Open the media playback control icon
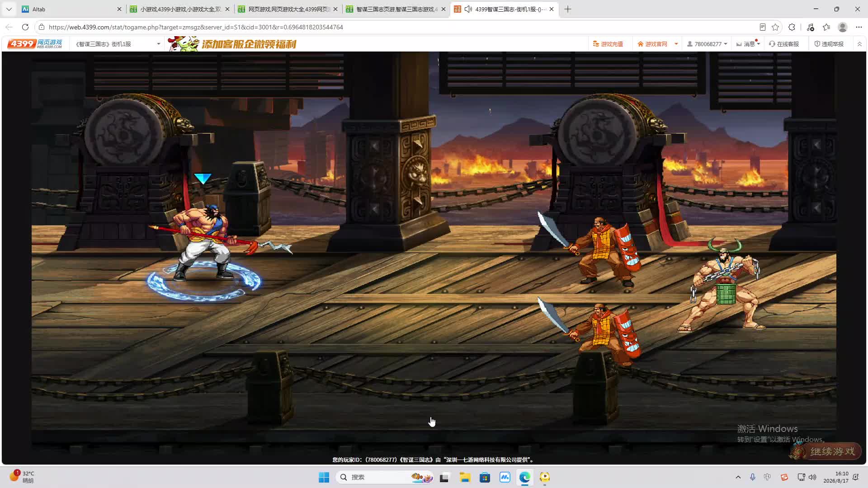The height and width of the screenshot is (488, 868). coord(810,27)
